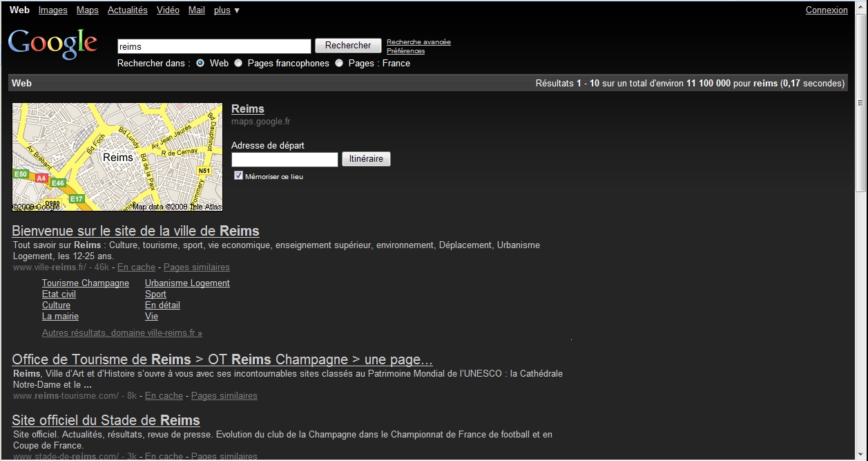Click the scrollbar down arrow
The image size is (868, 461).
pyautogui.click(x=860, y=454)
